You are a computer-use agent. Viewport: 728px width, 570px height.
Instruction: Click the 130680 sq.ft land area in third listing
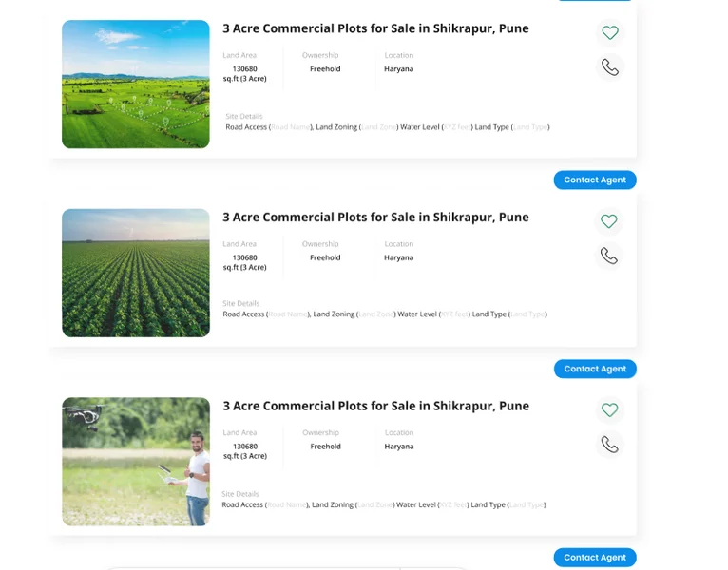pos(245,450)
